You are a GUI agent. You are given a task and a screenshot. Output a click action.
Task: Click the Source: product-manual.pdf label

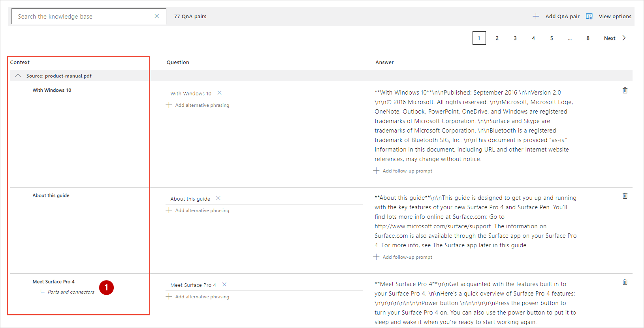click(x=59, y=76)
